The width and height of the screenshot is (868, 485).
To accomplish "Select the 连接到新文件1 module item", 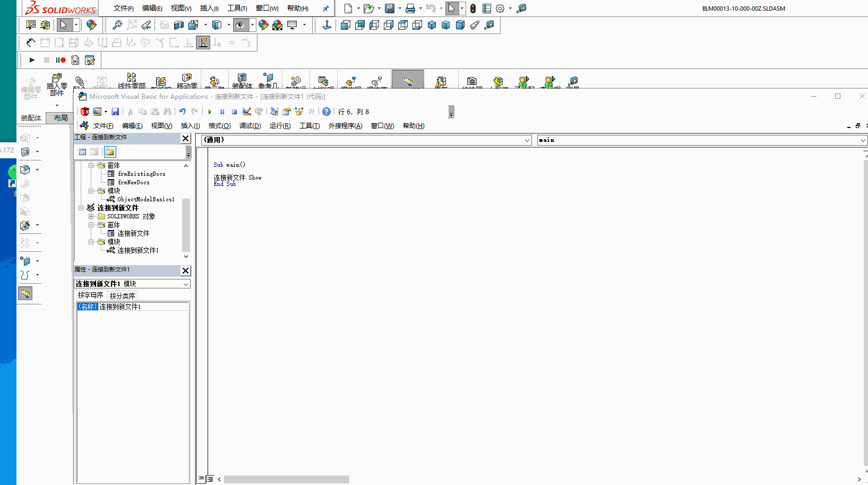I will (138, 250).
